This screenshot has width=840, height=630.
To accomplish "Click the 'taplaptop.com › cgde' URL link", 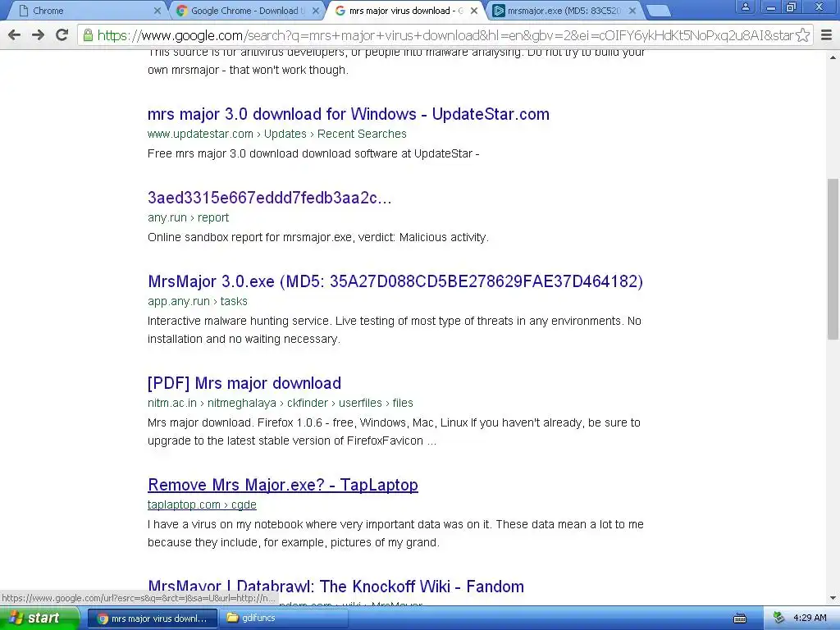I will coord(202,504).
